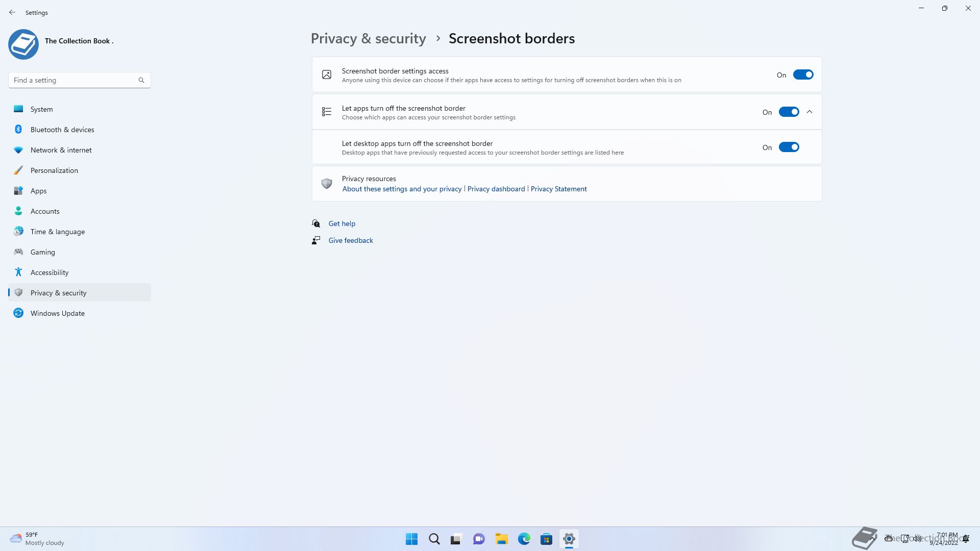Open the weather widget on the taskbar
The image size is (980, 551).
(37, 539)
